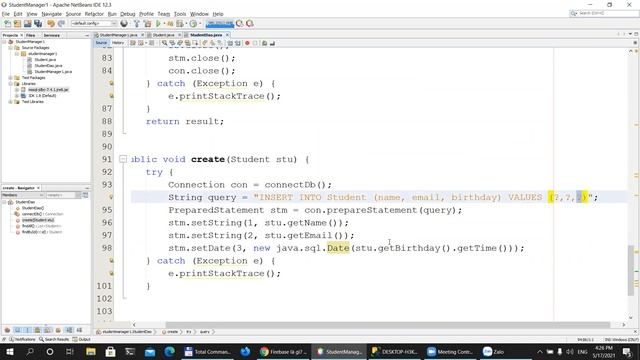Collapse the StudentManager1 project node
This screenshot has width=640, height=360.
tap(4, 42)
